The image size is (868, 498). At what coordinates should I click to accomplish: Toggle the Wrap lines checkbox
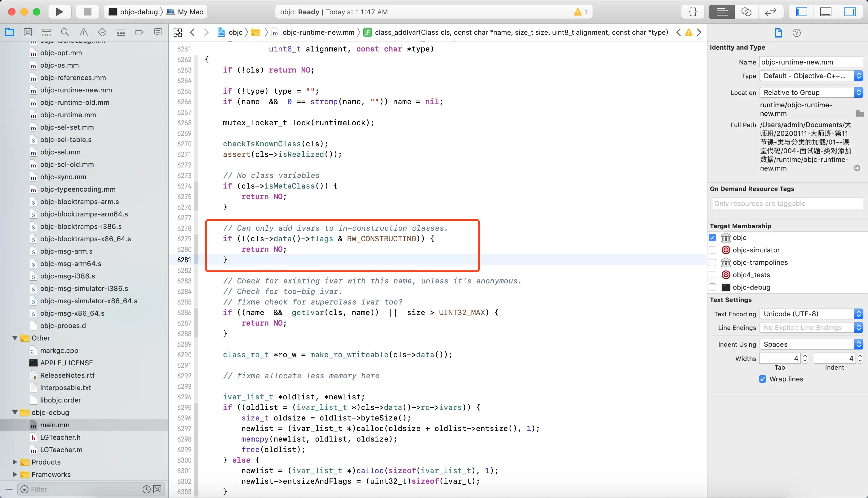point(762,379)
